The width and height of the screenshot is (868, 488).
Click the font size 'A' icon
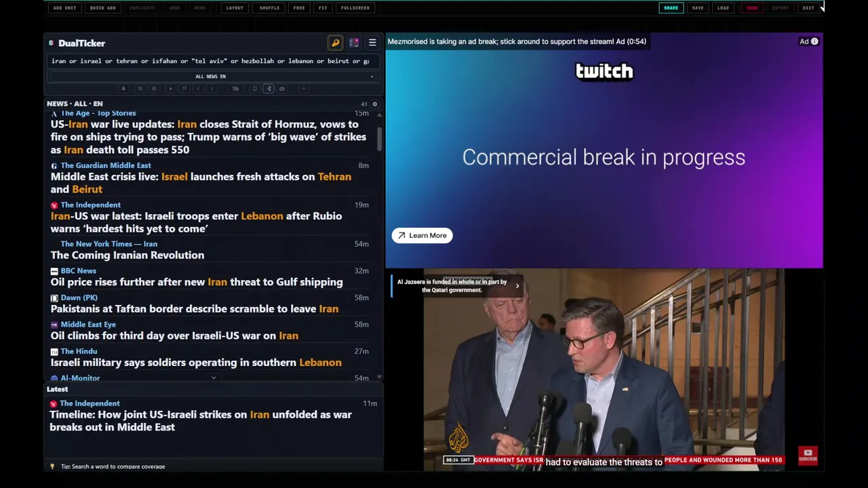pos(123,89)
